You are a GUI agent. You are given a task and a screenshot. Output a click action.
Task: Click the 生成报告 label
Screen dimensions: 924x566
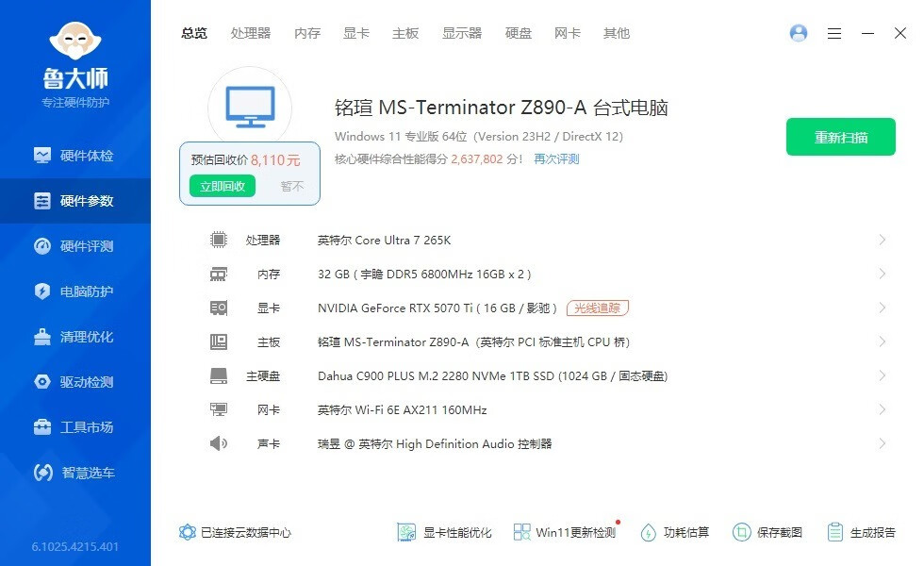click(x=873, y=532)
